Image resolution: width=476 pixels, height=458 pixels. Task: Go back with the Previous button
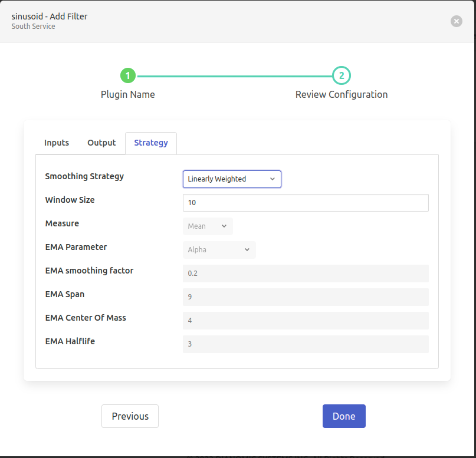tap(130, 416)
